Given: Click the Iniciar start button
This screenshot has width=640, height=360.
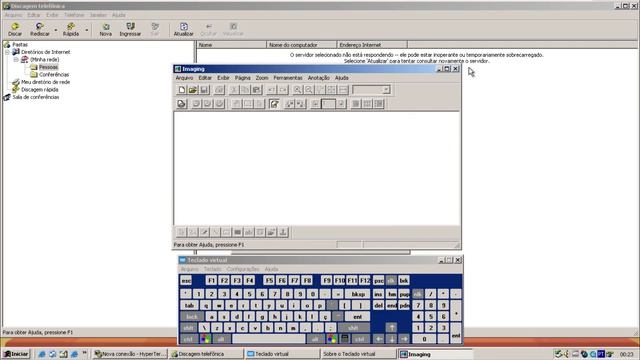Looking at the screenshot, I should pos(16,354).
